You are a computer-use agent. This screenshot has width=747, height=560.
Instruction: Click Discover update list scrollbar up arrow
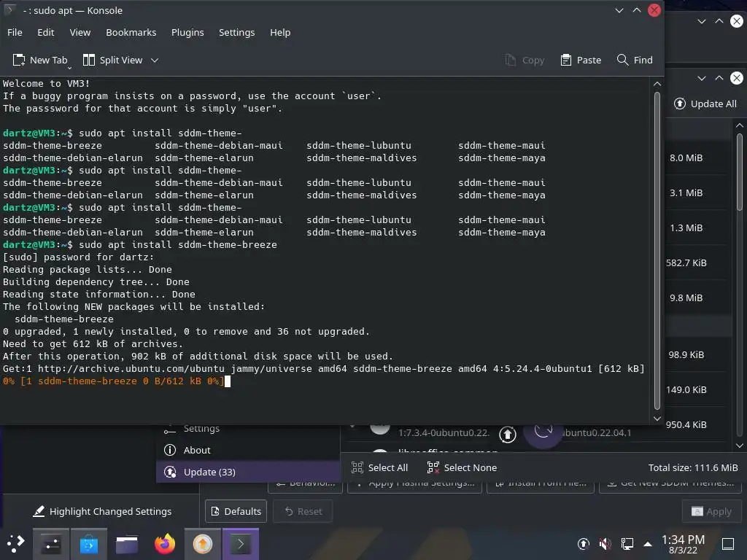(x=740, y=125)
